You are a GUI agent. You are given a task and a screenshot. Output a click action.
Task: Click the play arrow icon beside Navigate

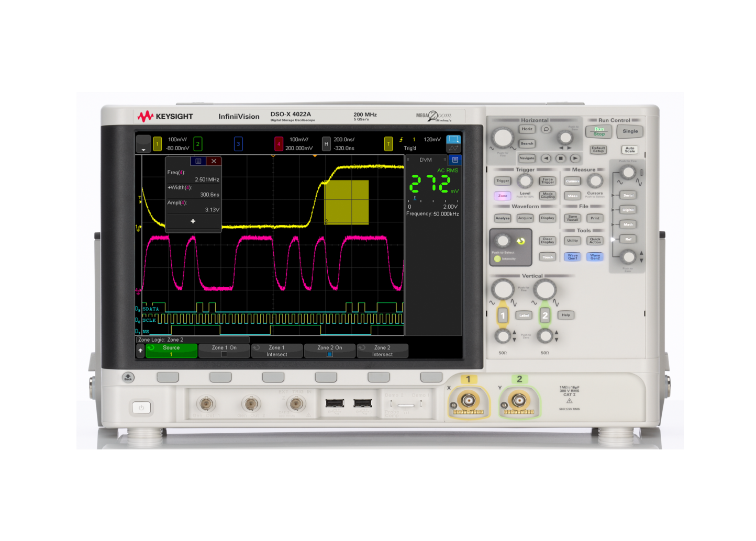575,158
